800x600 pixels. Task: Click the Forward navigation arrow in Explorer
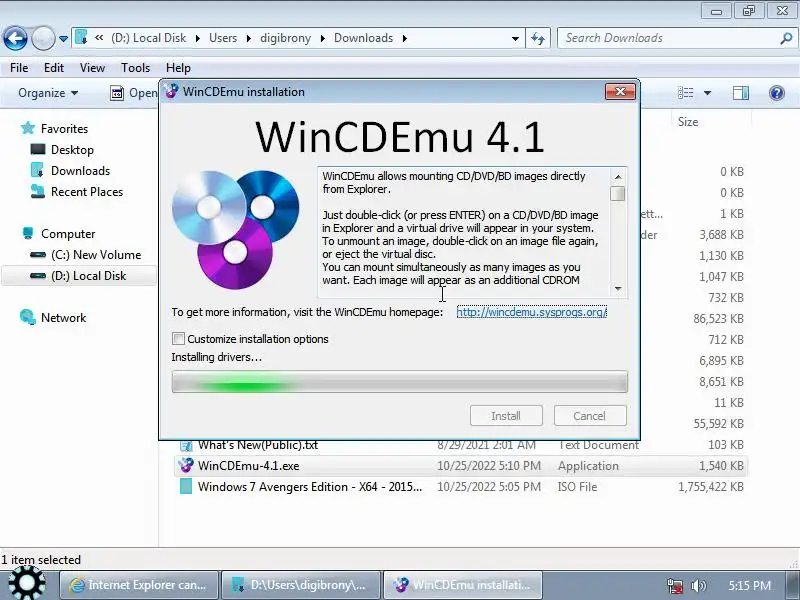(x=43, y=38)
